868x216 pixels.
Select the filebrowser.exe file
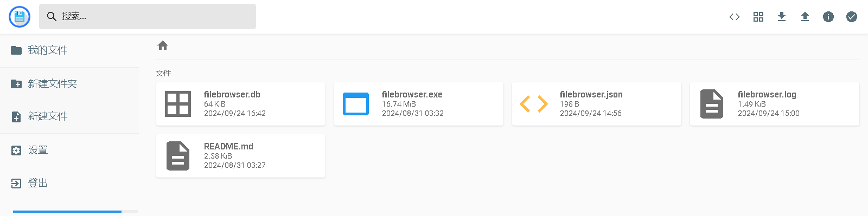click(419, 104)
